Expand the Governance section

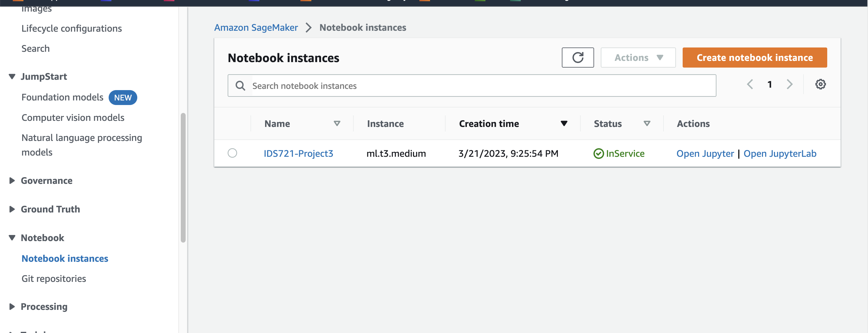(12, 181)
